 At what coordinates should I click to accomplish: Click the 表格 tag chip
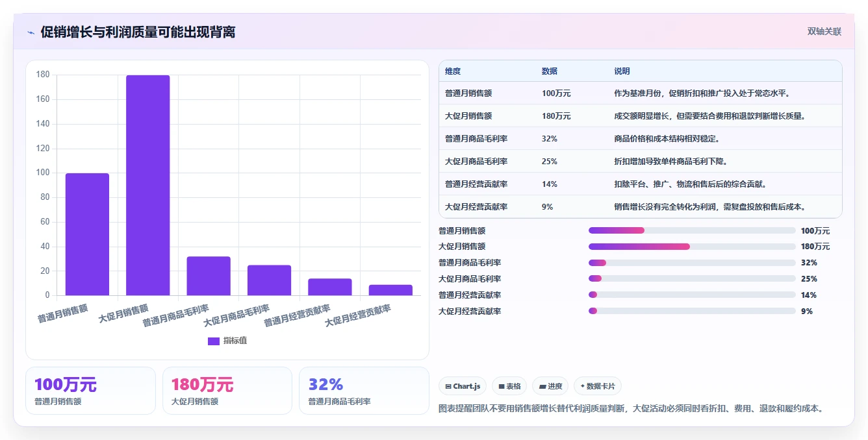click(x=509, y=386)
